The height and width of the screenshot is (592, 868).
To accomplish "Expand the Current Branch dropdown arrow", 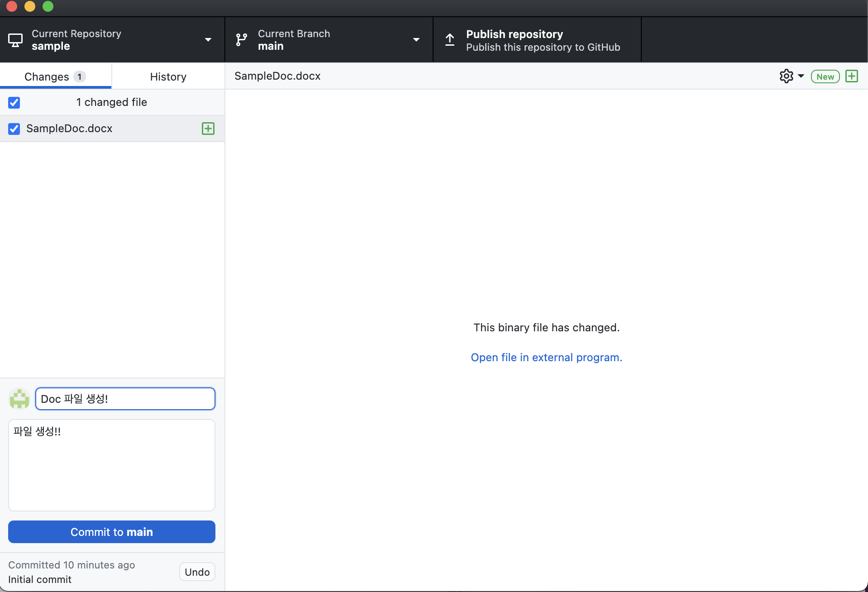I will click(x=416, y=40).
